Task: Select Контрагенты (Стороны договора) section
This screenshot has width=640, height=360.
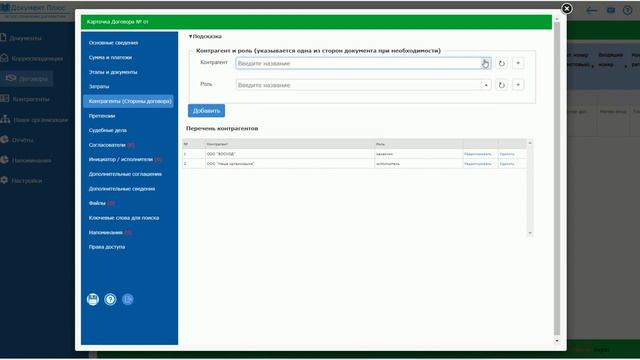Action: [129, 101]
